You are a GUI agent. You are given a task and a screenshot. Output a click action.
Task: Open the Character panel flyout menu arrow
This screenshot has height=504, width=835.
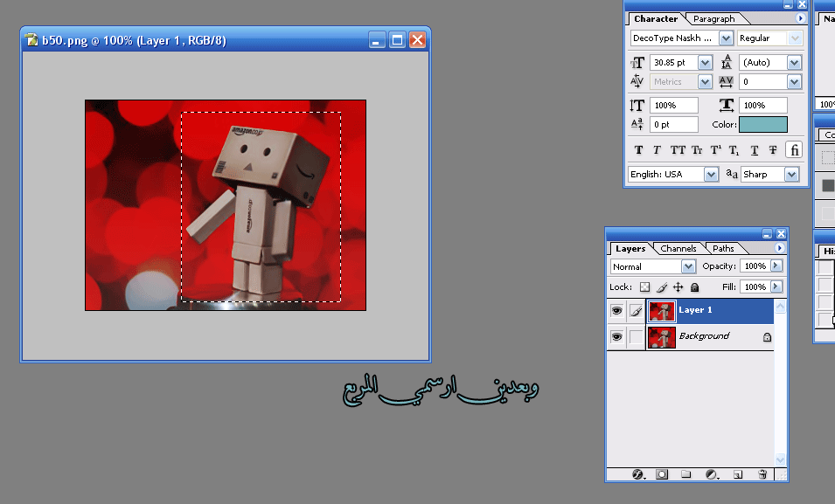click(x=800, y=18)
